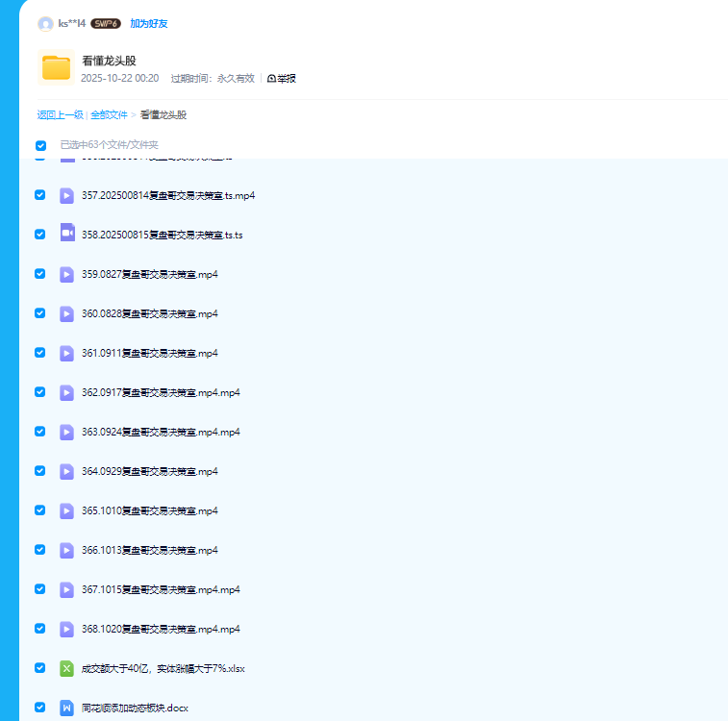Click the green Excel icon of xlsx file
The height and width of the screenshot is (721, 728).
coord(66,668)
